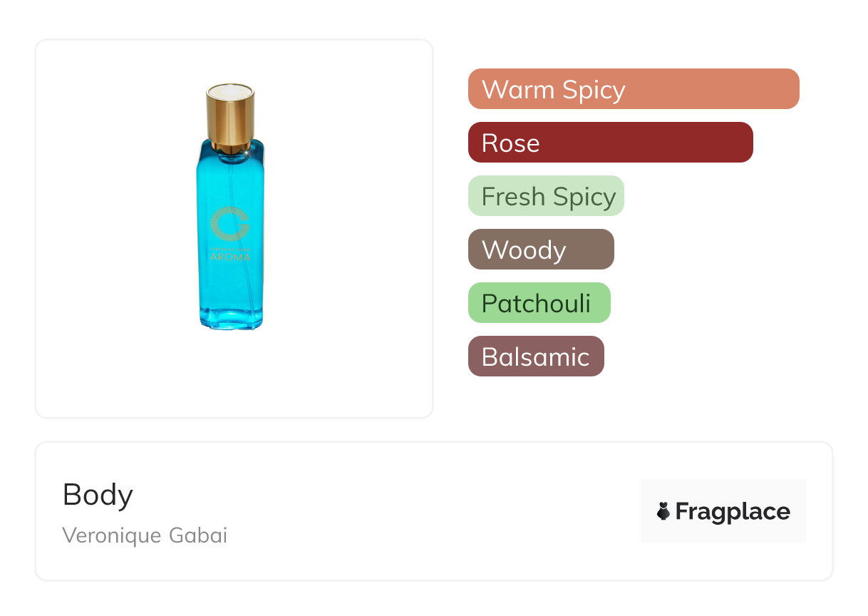Choose the brown Woody accord bar

click(540, 250)
